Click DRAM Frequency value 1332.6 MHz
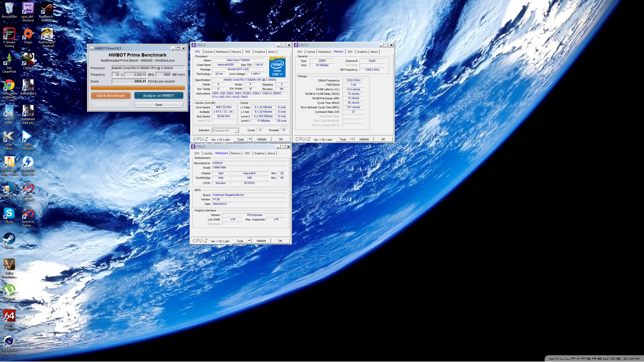The width and height of the screenshot is (644, 362). pos(353,80)
